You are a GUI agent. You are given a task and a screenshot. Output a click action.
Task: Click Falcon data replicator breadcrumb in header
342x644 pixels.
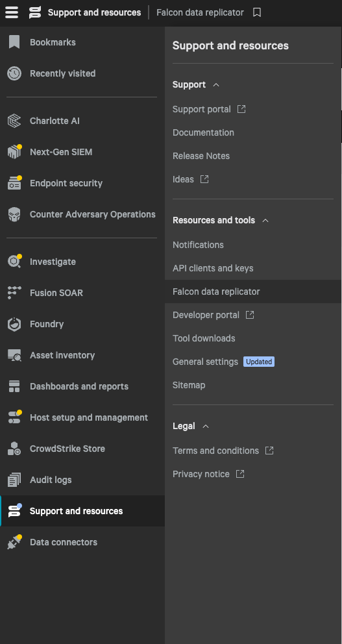[200, 13]
